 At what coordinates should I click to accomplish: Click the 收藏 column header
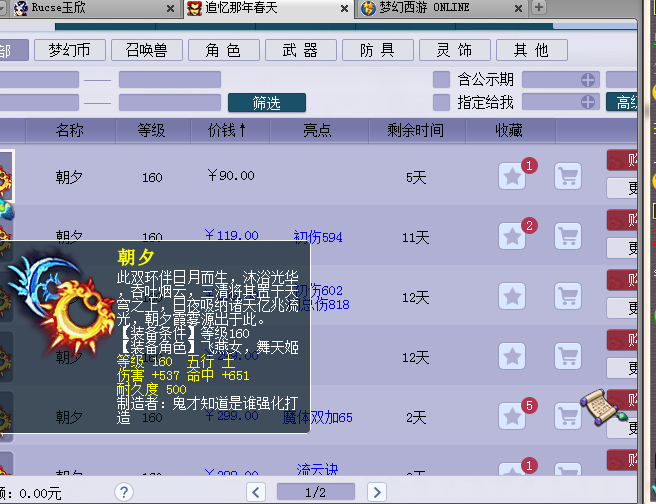pos(510,131)
